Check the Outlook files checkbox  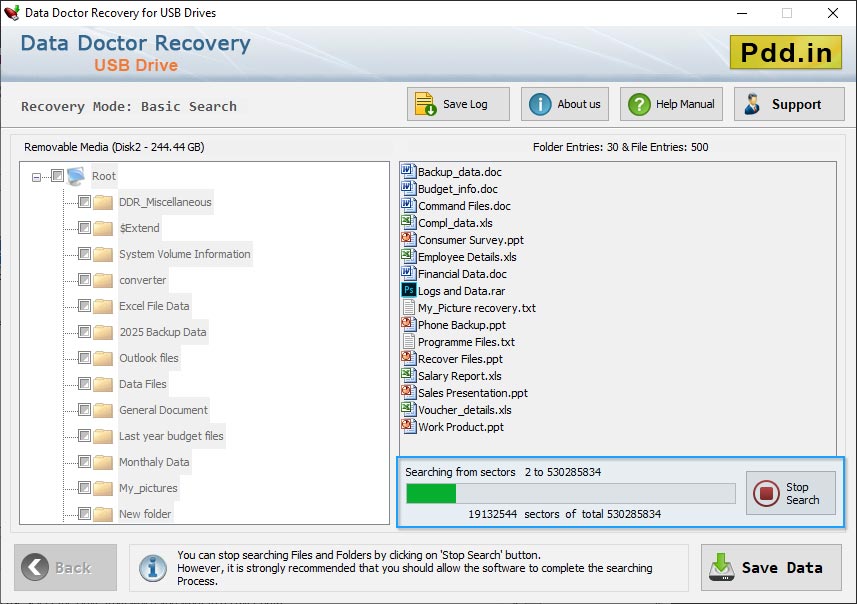pos(84,357)
